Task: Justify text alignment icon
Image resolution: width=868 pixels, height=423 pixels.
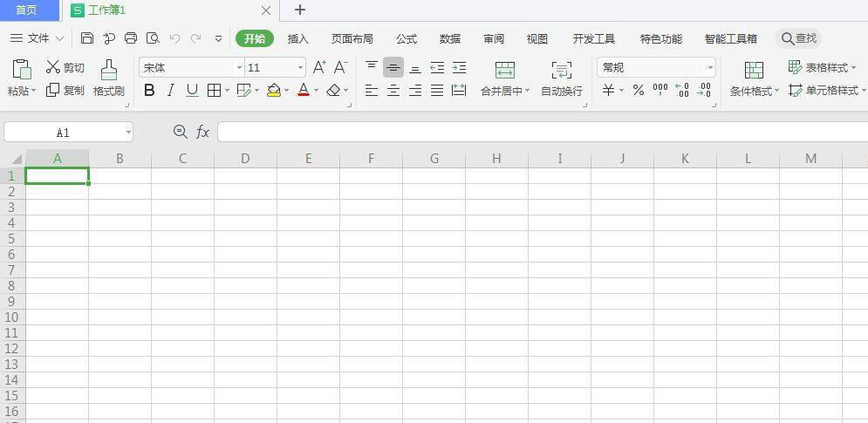Action: click(x=437, y=90)
